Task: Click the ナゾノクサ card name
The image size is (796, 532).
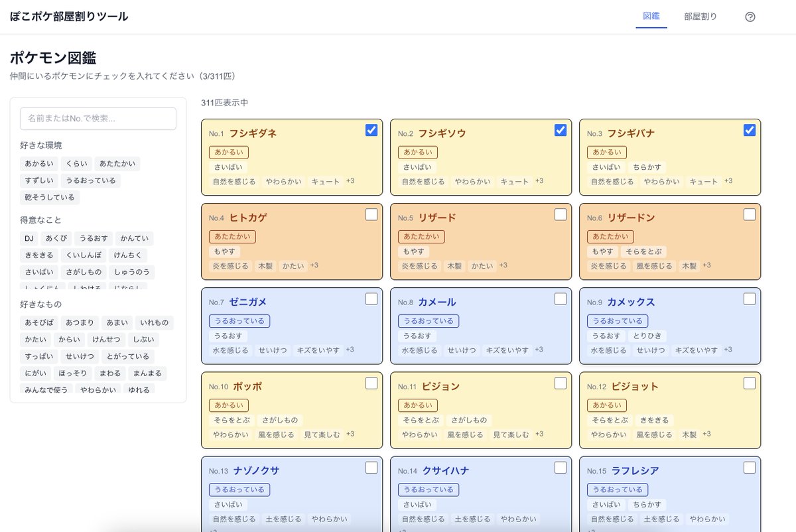Action: (x=256, y=470)
